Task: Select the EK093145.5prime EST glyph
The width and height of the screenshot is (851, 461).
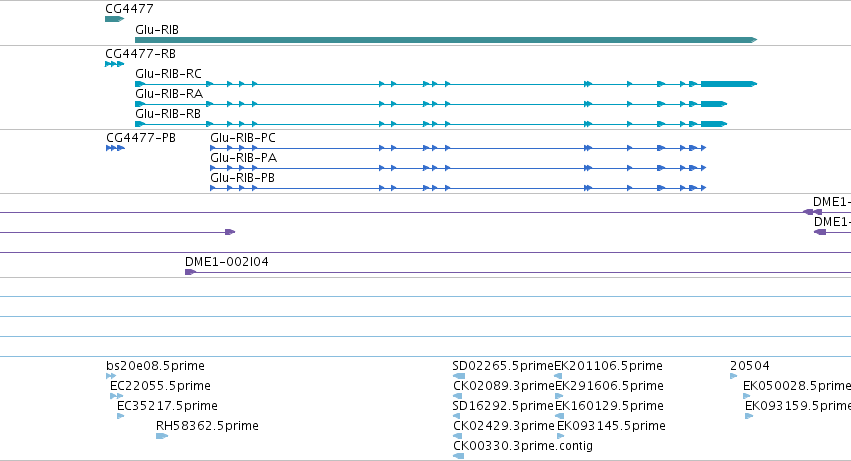Action: (x=561, y=436)
